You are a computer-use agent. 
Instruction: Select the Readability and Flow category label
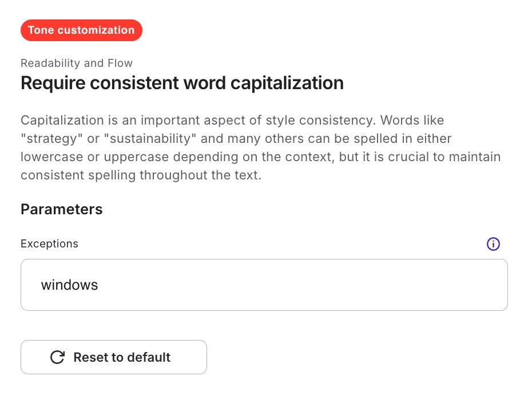[x=77, y=63]
